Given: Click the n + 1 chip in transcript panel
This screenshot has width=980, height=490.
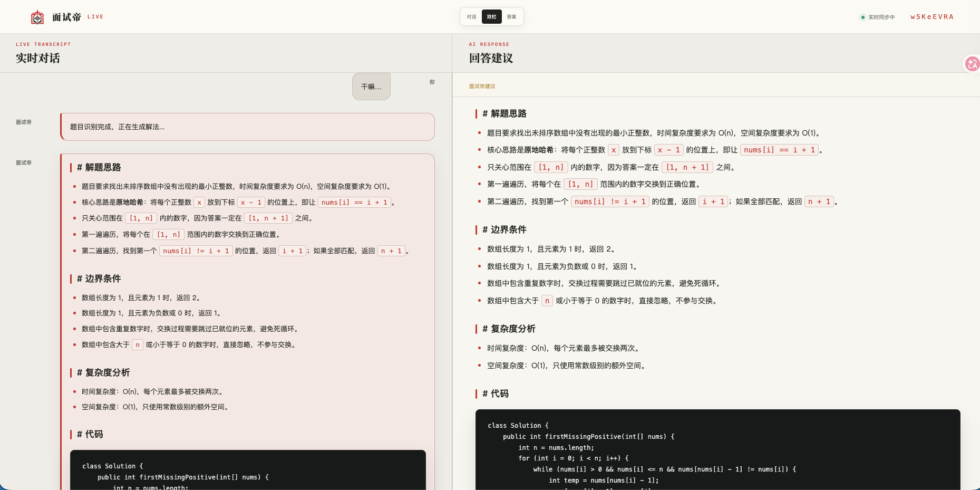Looking at the screenshot, I should coord(391,251).
